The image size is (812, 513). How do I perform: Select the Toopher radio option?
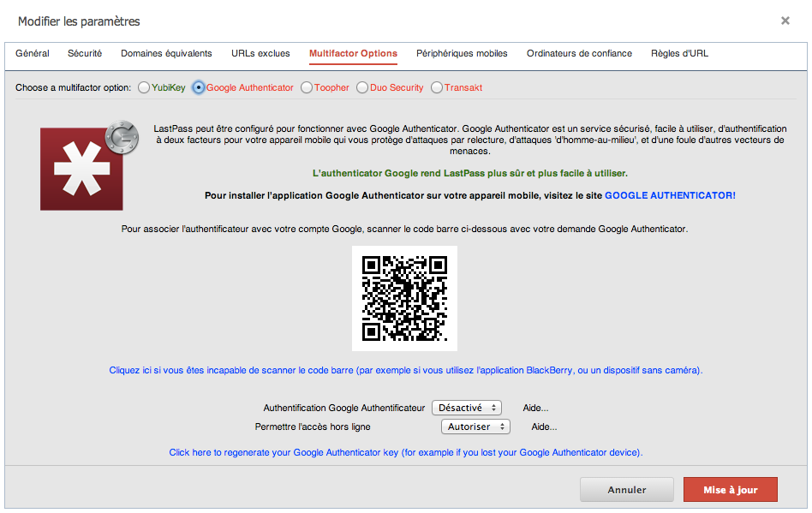(307, 87)
